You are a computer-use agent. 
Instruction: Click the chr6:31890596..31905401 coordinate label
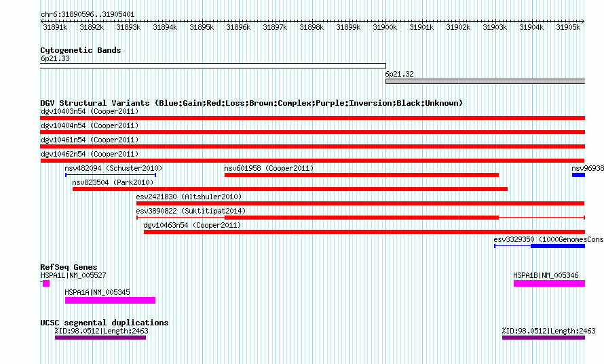click(88, 14)
